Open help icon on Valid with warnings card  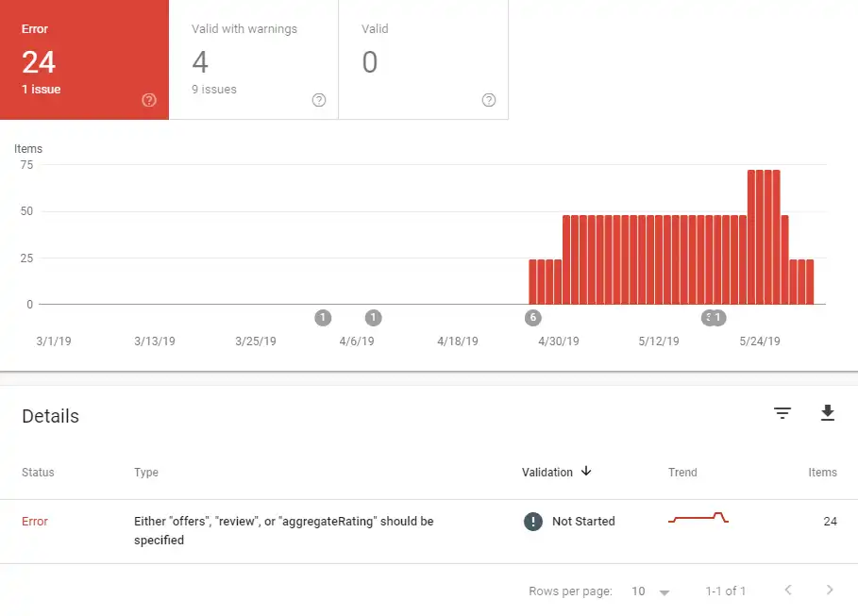[319, 100]
